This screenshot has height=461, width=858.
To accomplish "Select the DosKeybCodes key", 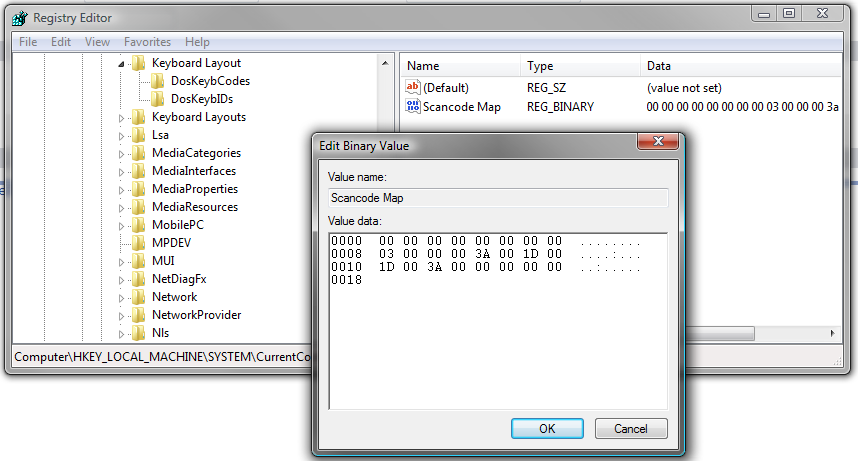I will click(x=210, y=81).
